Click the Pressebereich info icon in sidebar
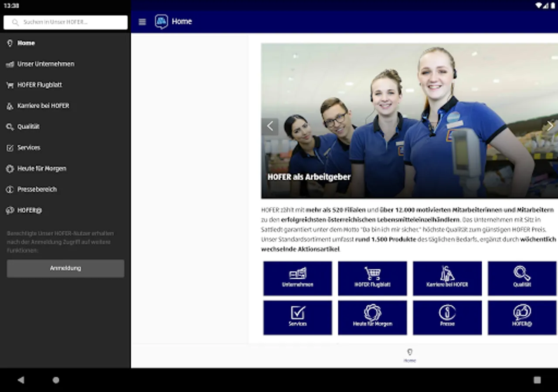 [10, 189]
